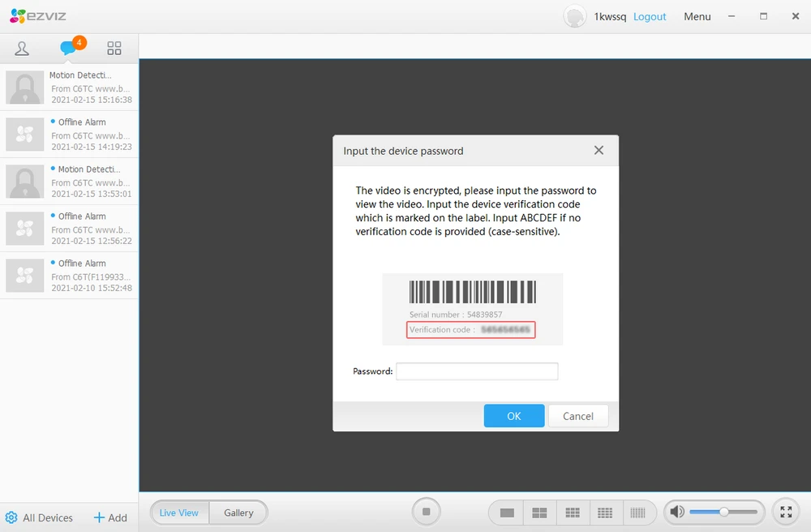Open the grid apps tab icon
The height and width of the screenshot is (532, 811).
click(x=114, y=49)
